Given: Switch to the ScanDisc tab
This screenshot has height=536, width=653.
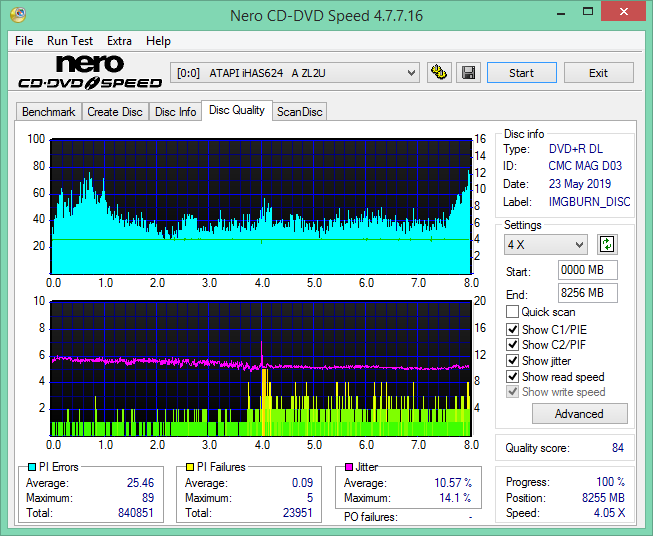Looking at the screenshot, I should 300,112.
